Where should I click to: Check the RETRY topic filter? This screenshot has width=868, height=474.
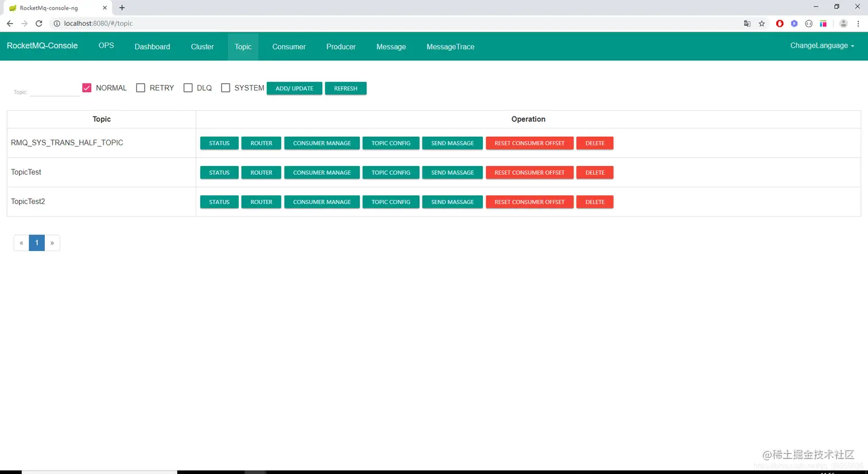click(x=141, y=88)
